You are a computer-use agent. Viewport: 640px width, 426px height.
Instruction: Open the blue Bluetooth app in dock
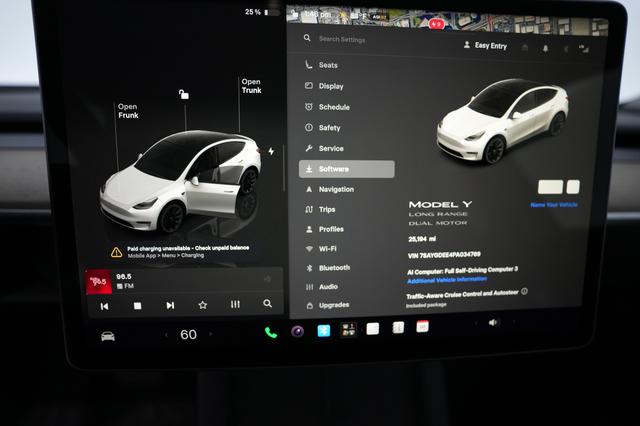tap(324, 330)
